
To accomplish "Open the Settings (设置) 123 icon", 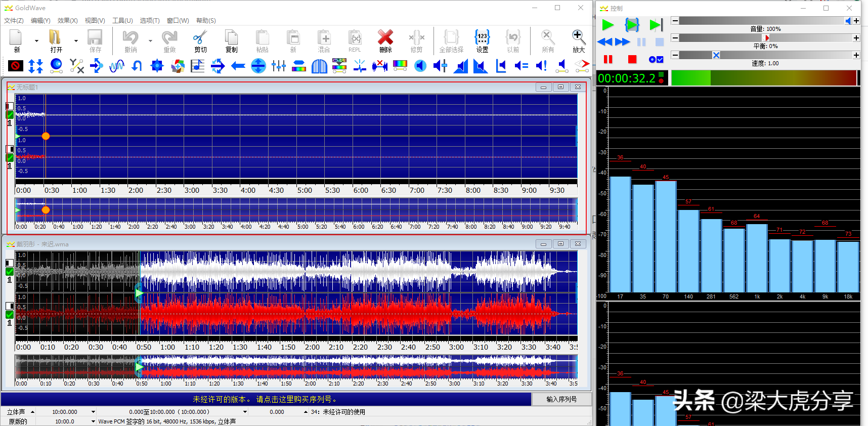I will coord(482,38).
